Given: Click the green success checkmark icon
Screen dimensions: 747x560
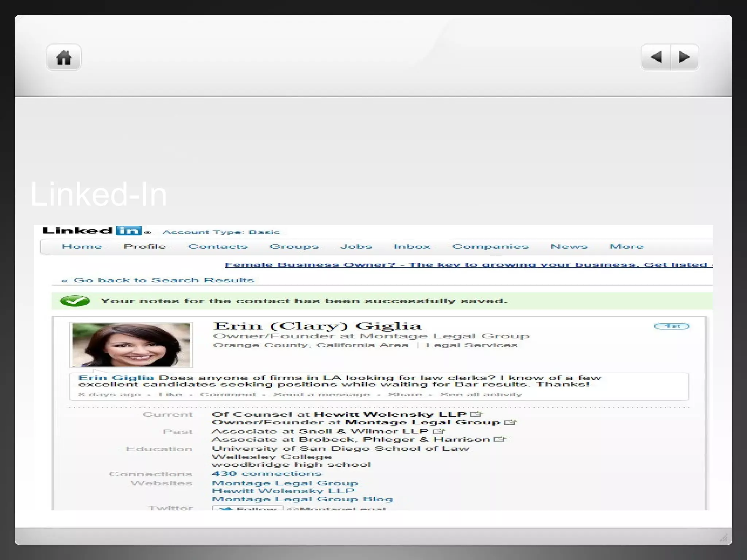Looking at the screenshot, I should click(75, 301).
